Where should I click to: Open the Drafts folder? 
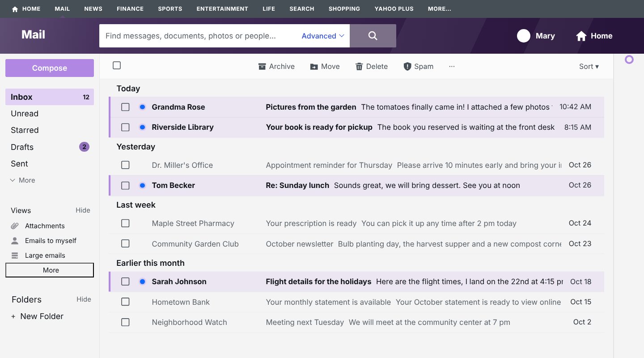50,147
